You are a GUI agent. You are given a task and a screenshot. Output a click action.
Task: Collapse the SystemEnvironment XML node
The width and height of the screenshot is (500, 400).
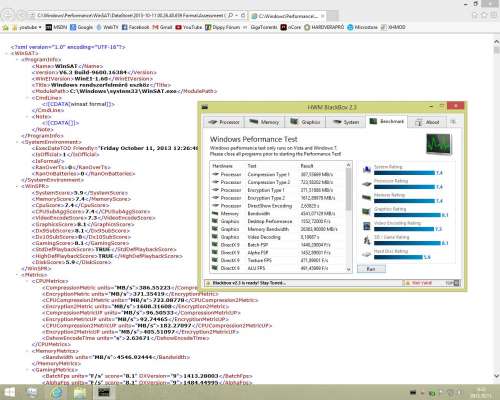[17, 142]
